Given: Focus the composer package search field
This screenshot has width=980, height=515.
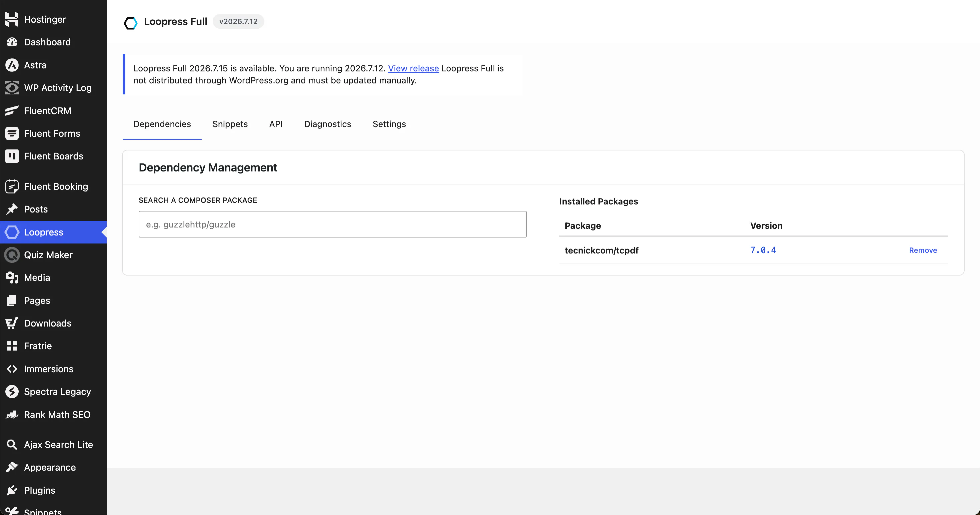Looking at the screenshot, I should pyautogui.click(x=333, y=224).
